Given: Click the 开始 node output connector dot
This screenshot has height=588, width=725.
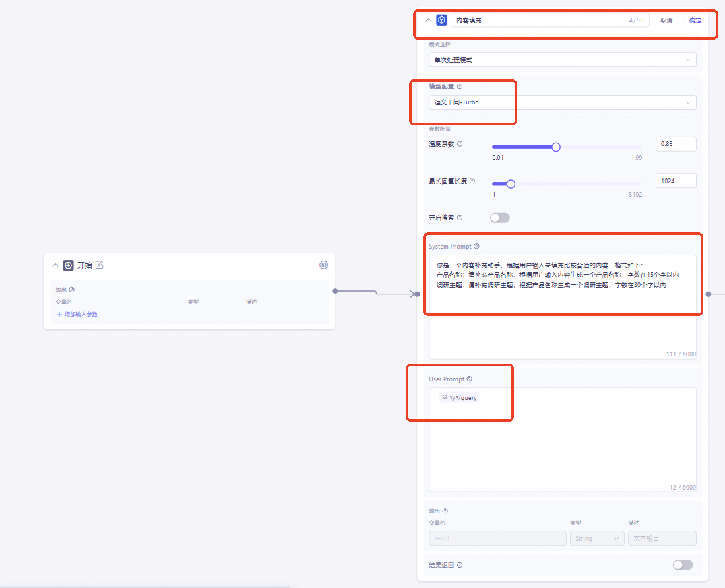Looking at the screenshot, I should 336,291.
